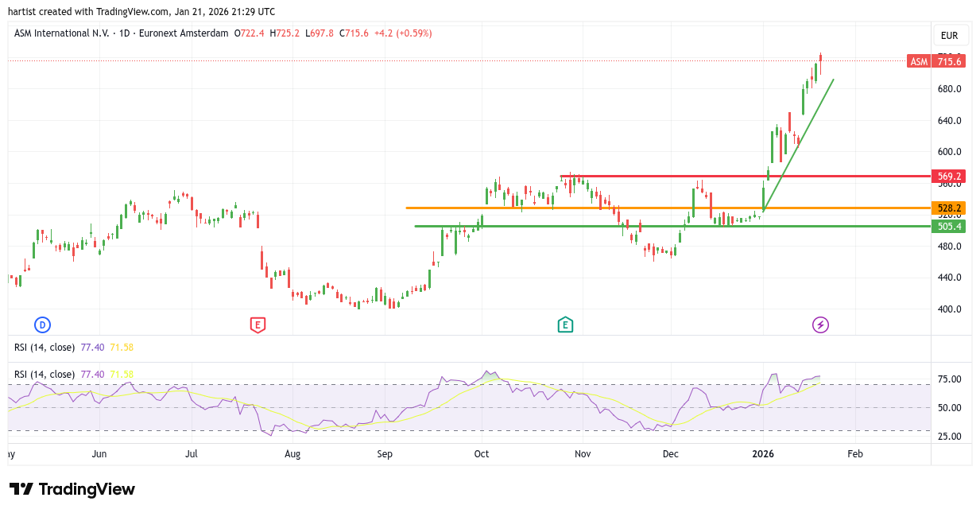Click the red ASM ticker price tag
This screenshot has height=513, width=980.
coord(935,61)
